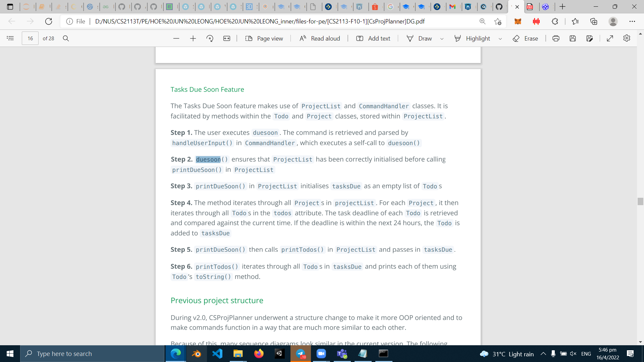The height and width of the screenshot is (362, 644).
Task: Zoom in with the plus button
Action: tap(193, 39)
